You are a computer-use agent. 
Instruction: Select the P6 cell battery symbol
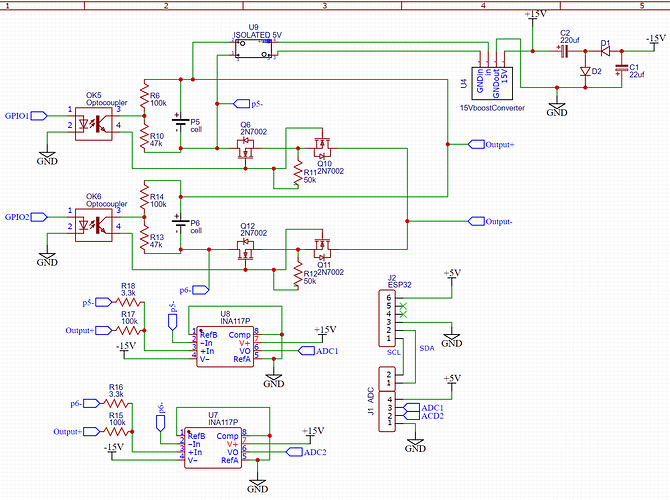click(x=180, y=222)
